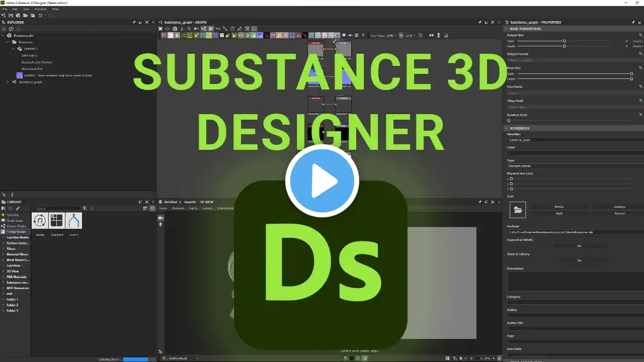Adjust the Random Seed slider

[x=509, y=121]
